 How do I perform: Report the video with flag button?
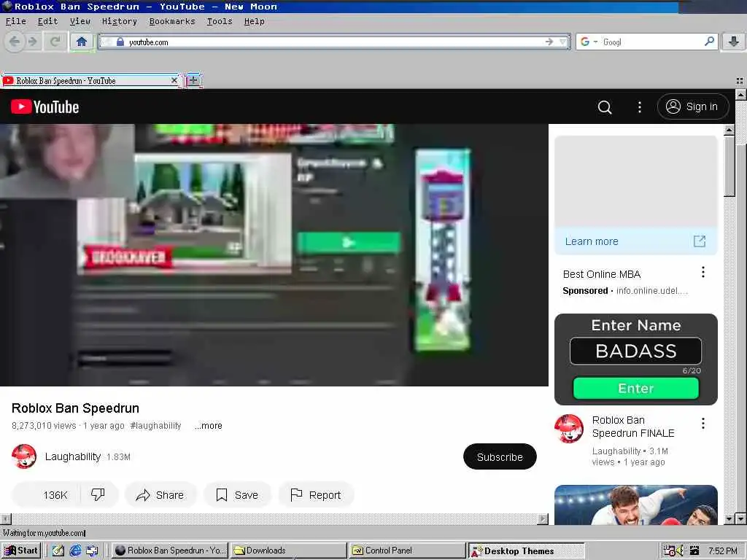tap(316, 495)
